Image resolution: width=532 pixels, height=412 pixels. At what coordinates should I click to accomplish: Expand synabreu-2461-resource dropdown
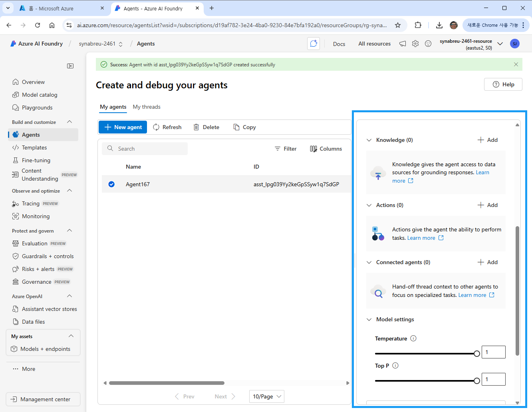(x=500, y=44)
